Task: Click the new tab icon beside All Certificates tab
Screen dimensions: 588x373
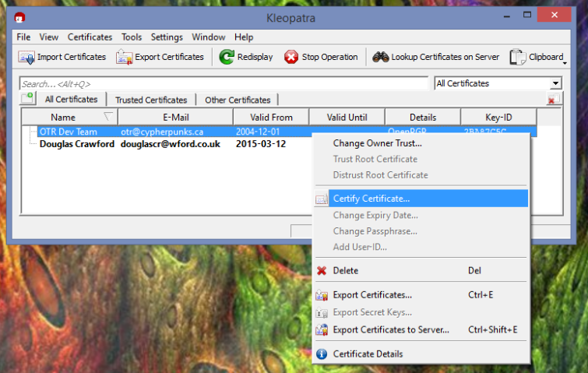Action: click(28, 99)
